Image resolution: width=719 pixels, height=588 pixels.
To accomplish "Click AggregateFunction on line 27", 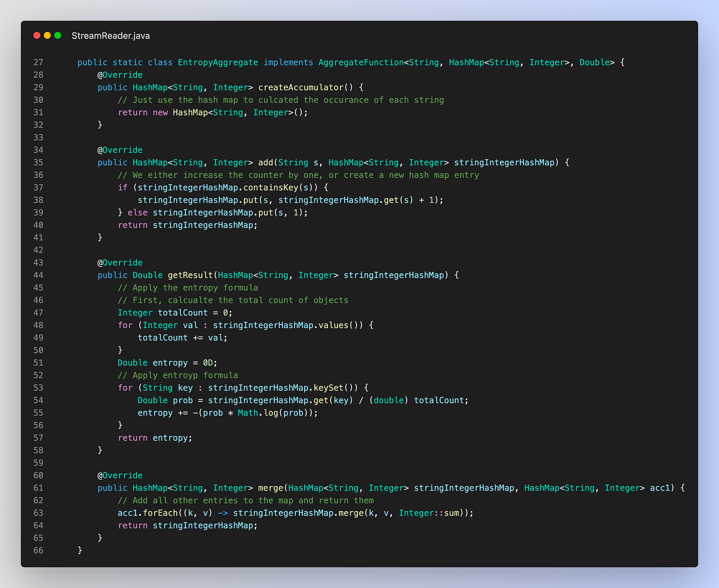I will 361,63.
